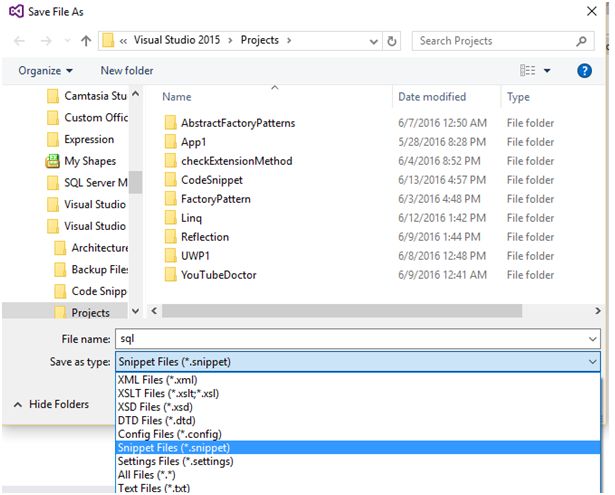Viewport: 615px width, 495px height.
Task: Choose XSLT Files (*.xslt;*.xsl) type
Action: (358, 393)
